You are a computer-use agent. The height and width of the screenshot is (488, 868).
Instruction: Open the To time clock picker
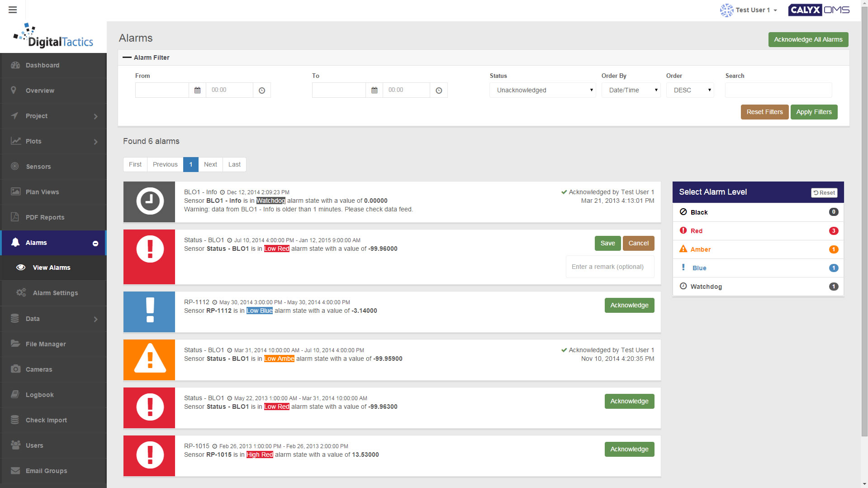coord(438,91)
